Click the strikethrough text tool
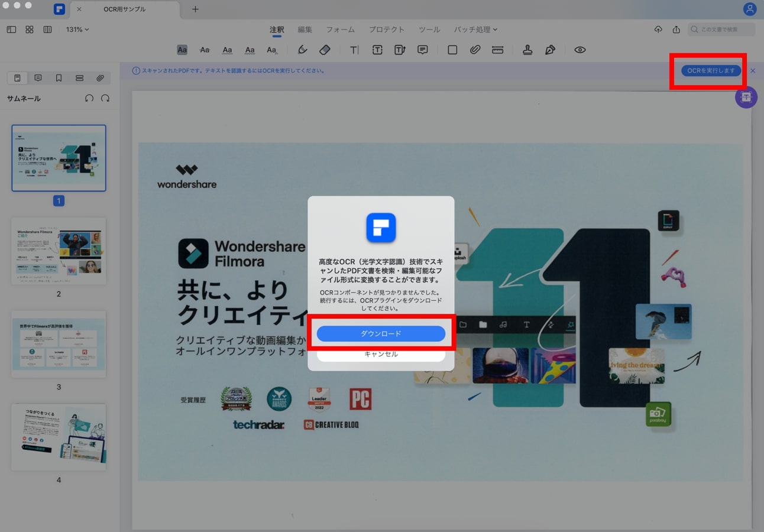 (205, 50)
